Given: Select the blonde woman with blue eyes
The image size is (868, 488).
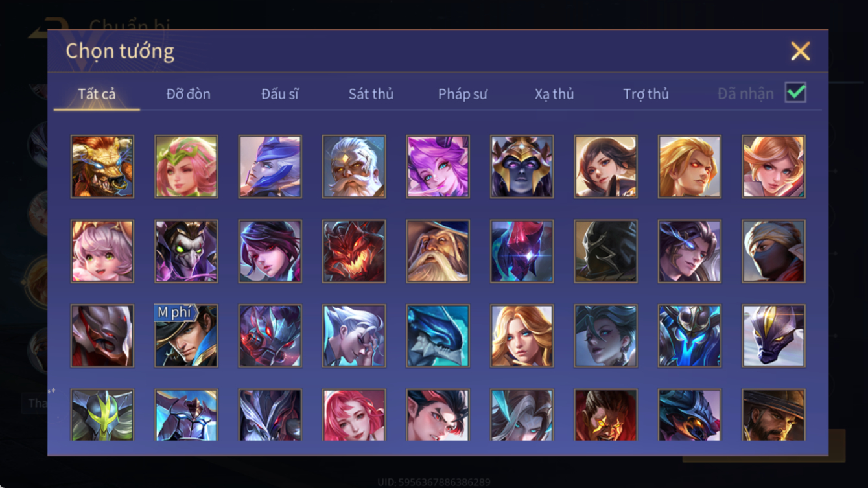Looking at the screenshot, I should click(522, 336).
